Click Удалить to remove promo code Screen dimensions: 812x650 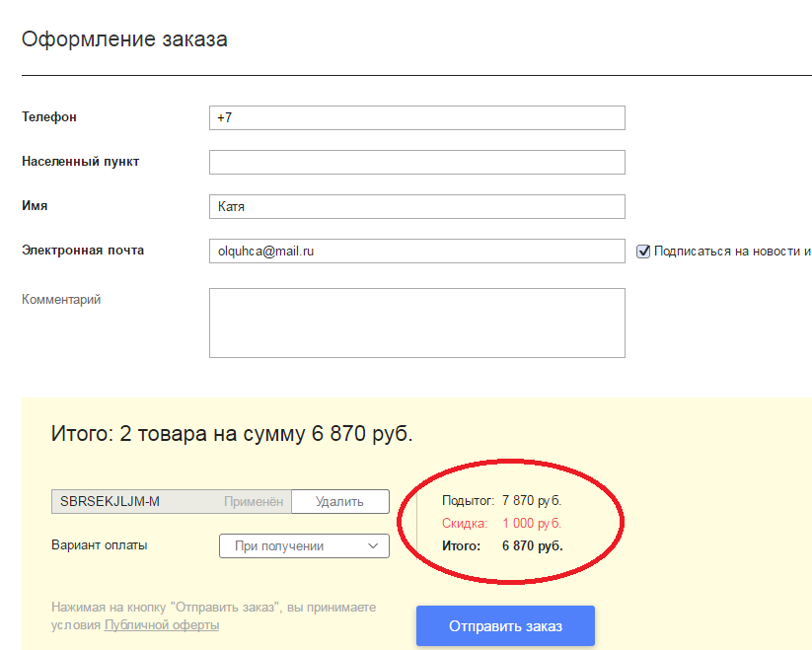(340, 501)
